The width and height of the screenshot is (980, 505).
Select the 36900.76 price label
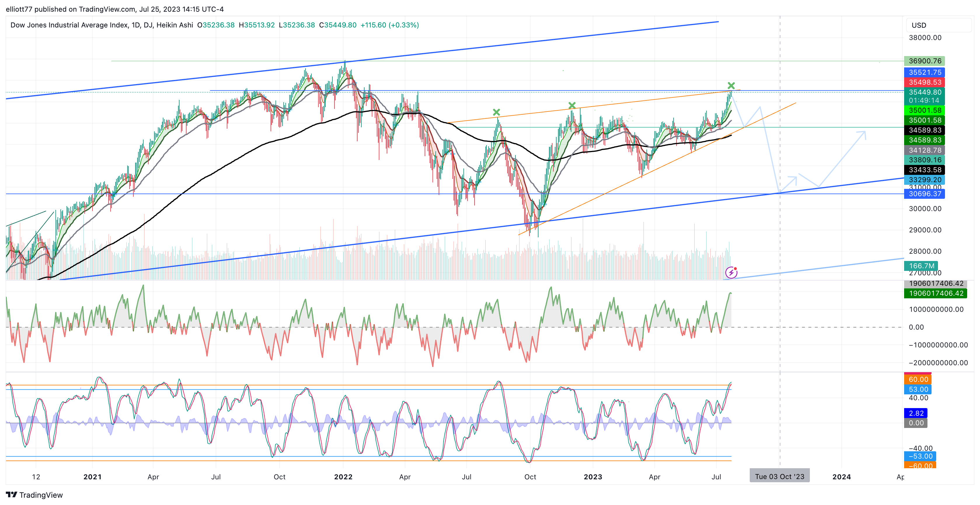[x=924, y=61]
